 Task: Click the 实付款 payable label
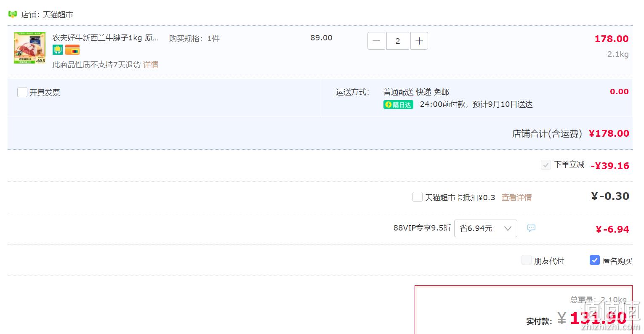[538, 321]
